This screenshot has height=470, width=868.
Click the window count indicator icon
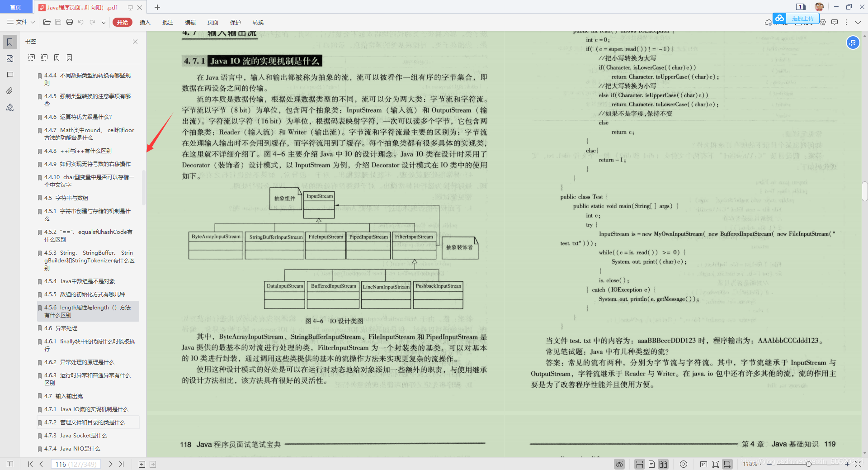coord(801,7)
